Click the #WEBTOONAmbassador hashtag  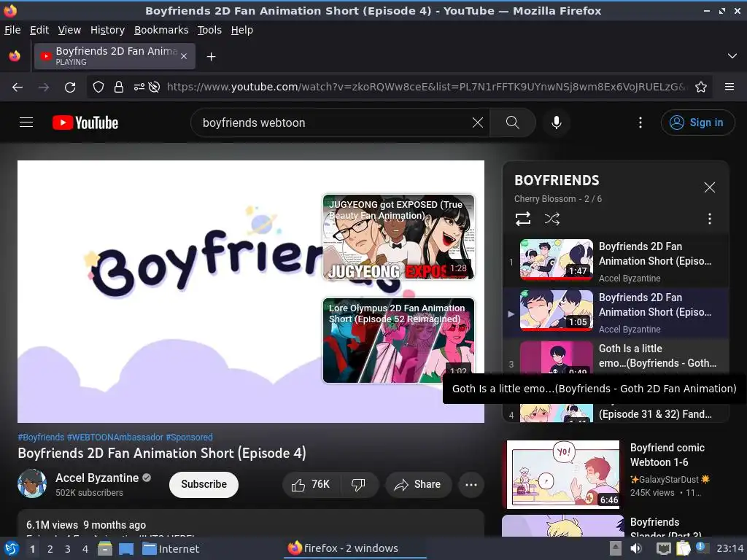point(115,437)
